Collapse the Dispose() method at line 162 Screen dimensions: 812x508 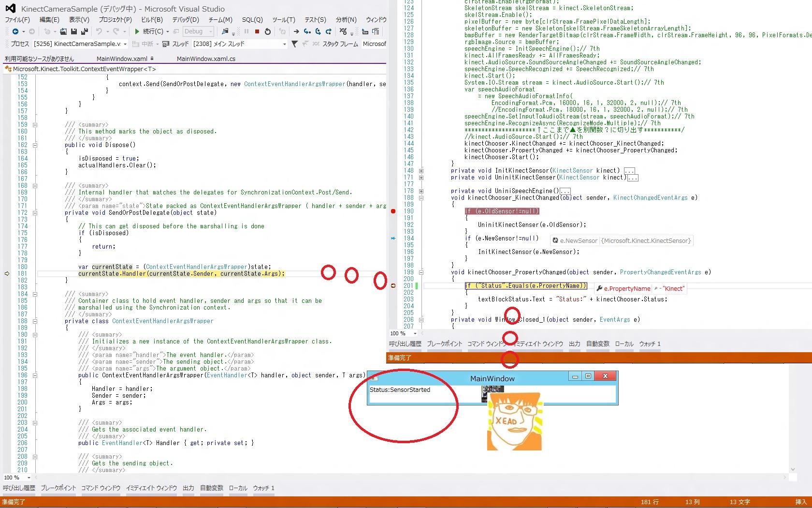(x=35, y=145)
